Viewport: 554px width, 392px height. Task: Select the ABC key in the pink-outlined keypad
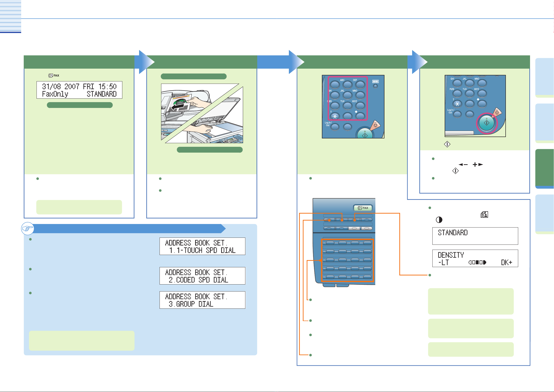347,85
